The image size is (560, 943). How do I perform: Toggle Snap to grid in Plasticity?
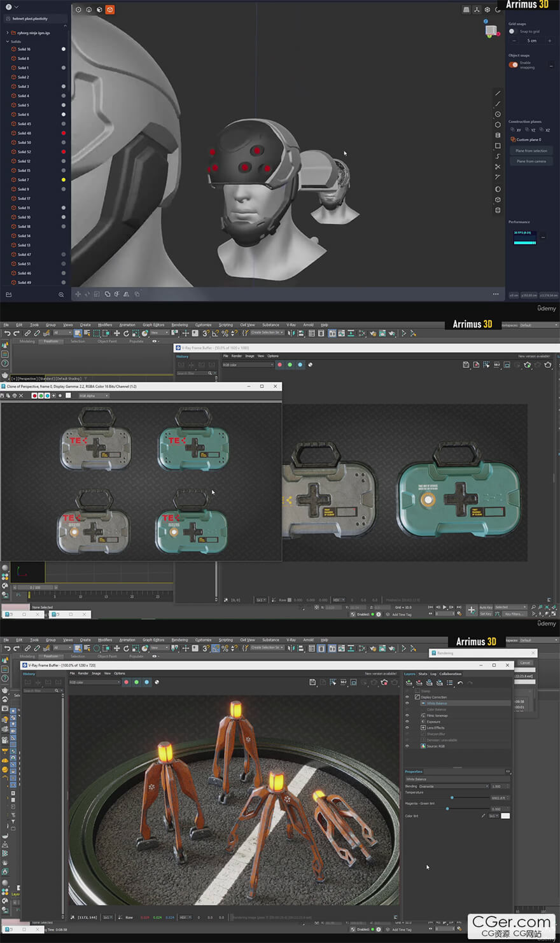512,31
